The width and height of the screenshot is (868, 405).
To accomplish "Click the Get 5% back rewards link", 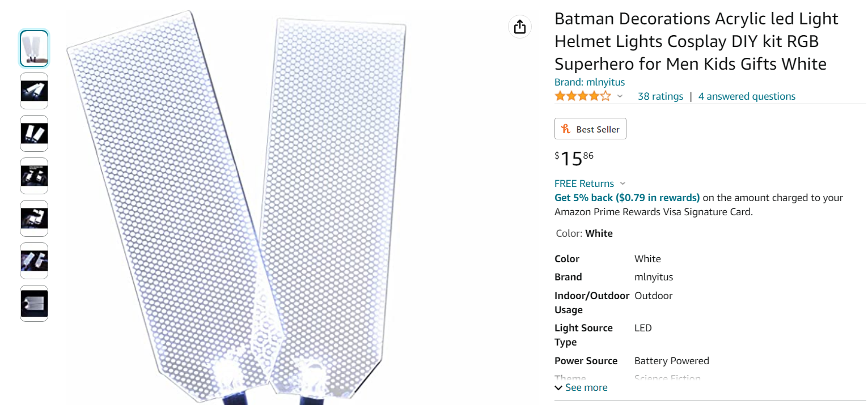I will (x=627, y=198).
